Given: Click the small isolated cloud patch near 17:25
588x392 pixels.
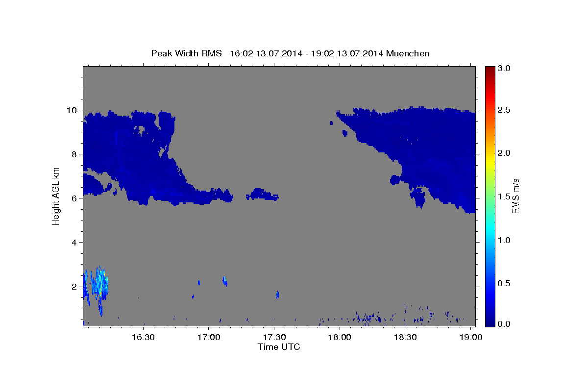Looking at the screenshot, I should pos(262,194).
